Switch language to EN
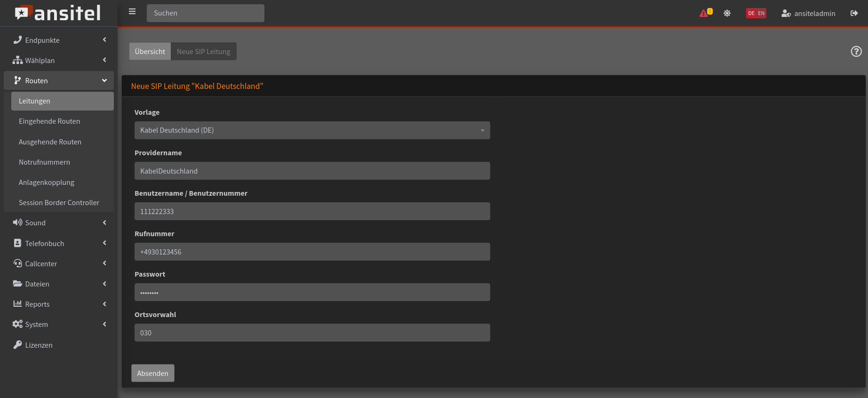Viewport: 868px width, 398px height. pos(761,13)
